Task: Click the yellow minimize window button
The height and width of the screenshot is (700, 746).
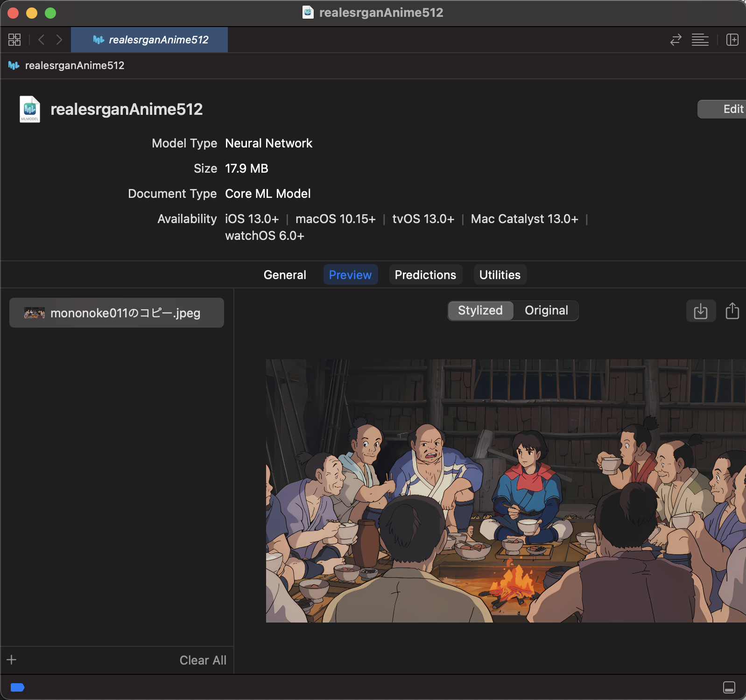Action: (x=32, y=13)
